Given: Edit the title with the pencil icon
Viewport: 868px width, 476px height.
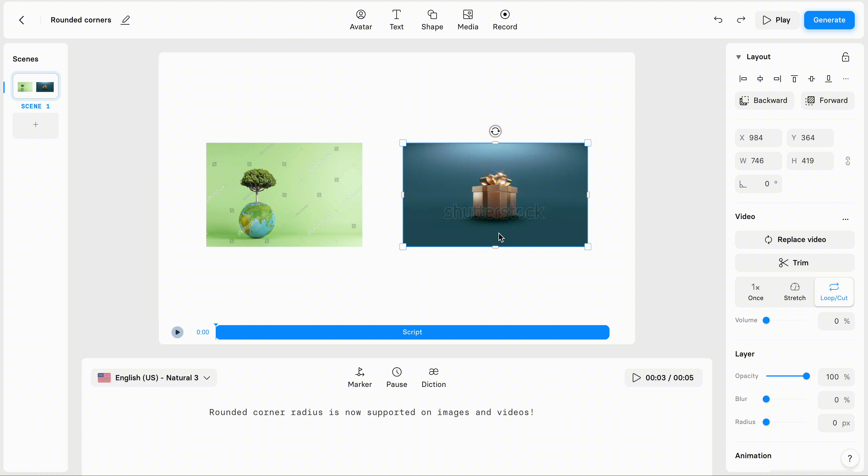Looking at the screenshot, I should point(125,20).
